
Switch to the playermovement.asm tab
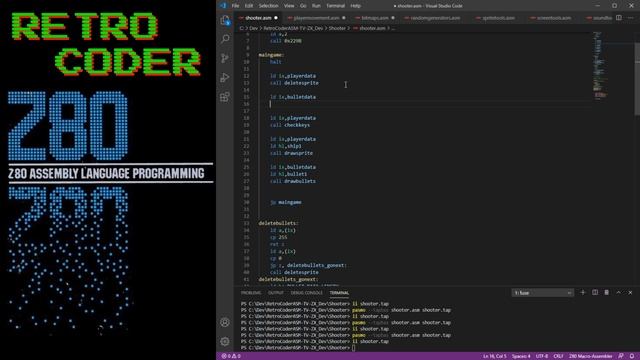click(316, 18)
